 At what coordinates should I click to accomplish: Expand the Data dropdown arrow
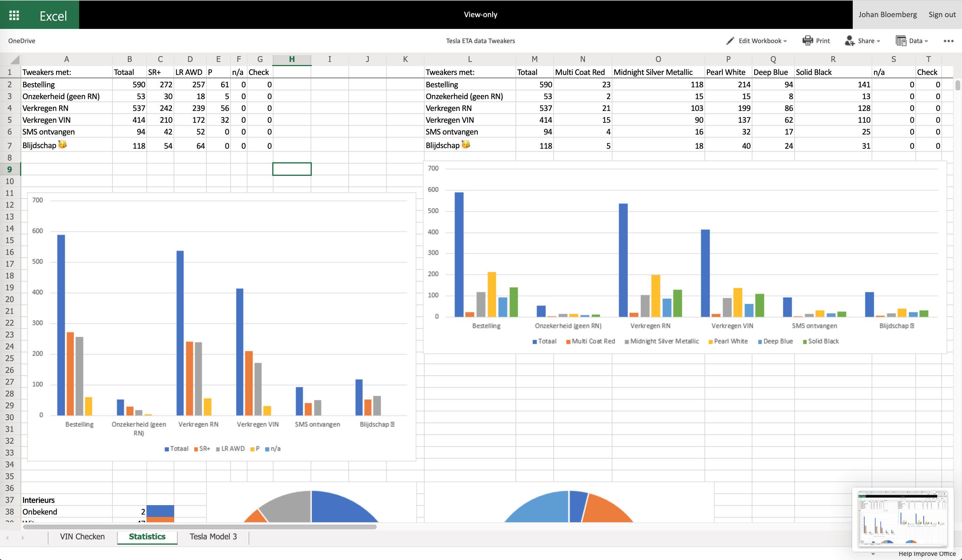coord(926,41)
